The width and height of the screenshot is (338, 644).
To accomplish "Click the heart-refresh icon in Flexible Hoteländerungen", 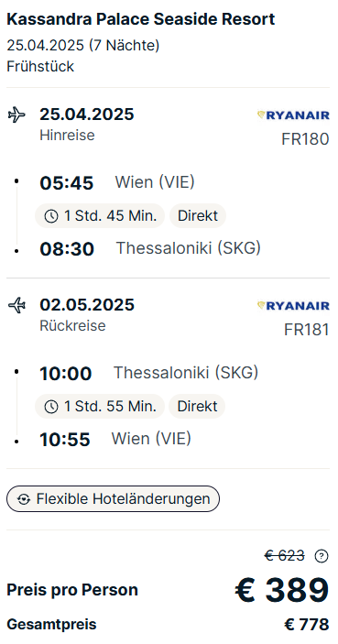I will 24,499.
